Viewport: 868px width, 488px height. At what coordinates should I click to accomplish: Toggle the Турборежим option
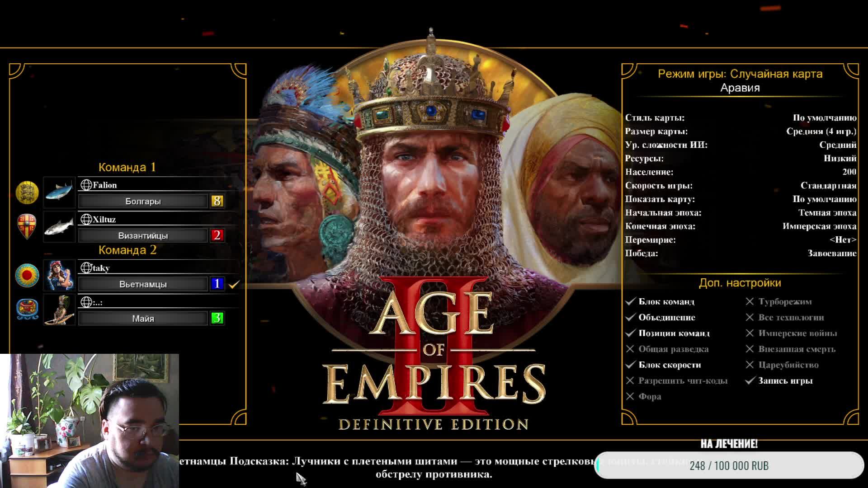(750, 301)
